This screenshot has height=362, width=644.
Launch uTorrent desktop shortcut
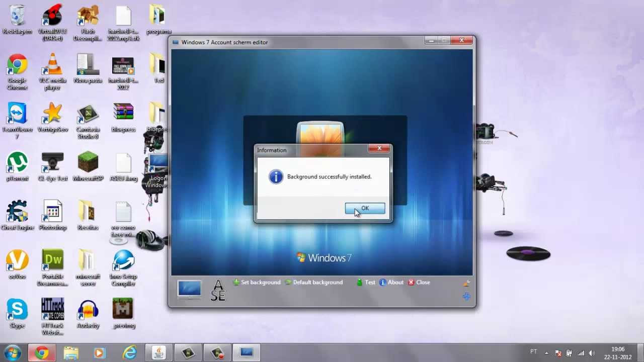(x=17, y=167)
